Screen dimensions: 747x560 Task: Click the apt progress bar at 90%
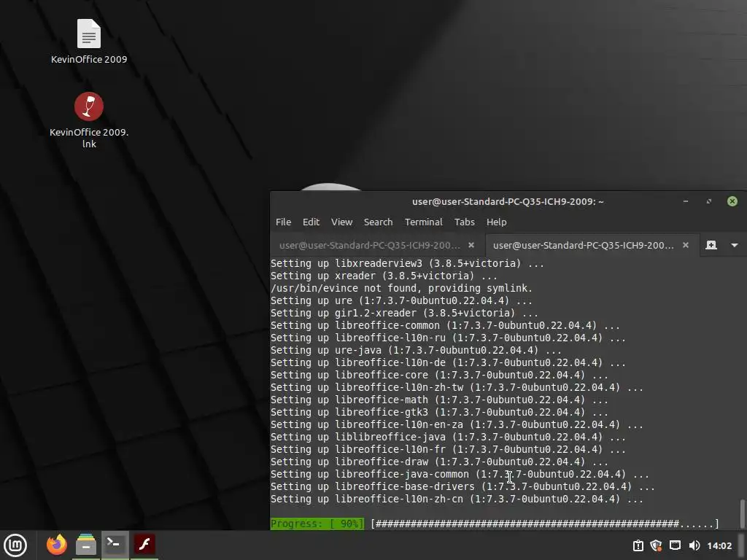pos(544,524)
